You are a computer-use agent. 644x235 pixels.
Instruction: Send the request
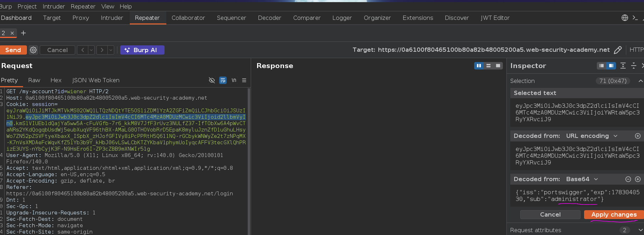pos(13,50)
